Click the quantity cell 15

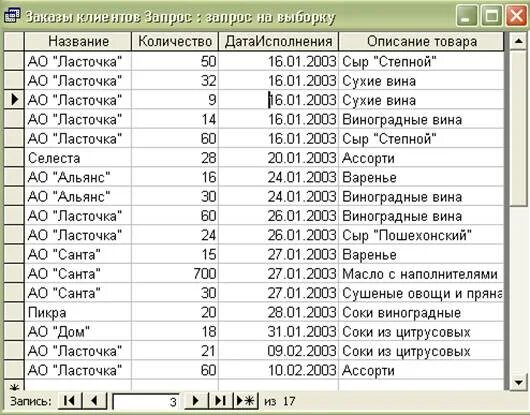click(175, 254)
